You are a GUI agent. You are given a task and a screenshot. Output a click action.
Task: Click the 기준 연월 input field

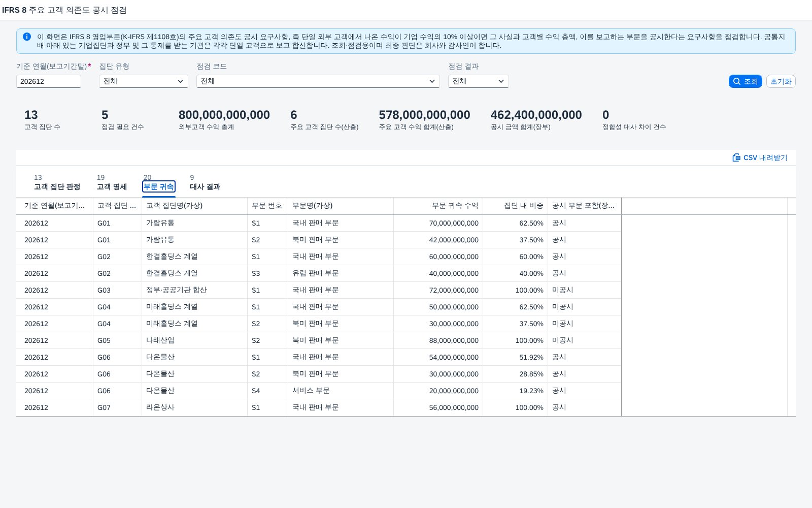(49, 81)
